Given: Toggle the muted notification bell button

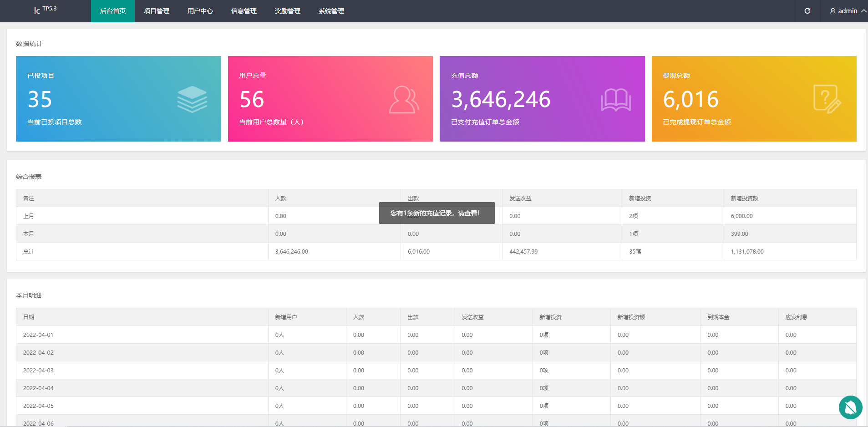Looking at the screenshot, I should (850, 407).
